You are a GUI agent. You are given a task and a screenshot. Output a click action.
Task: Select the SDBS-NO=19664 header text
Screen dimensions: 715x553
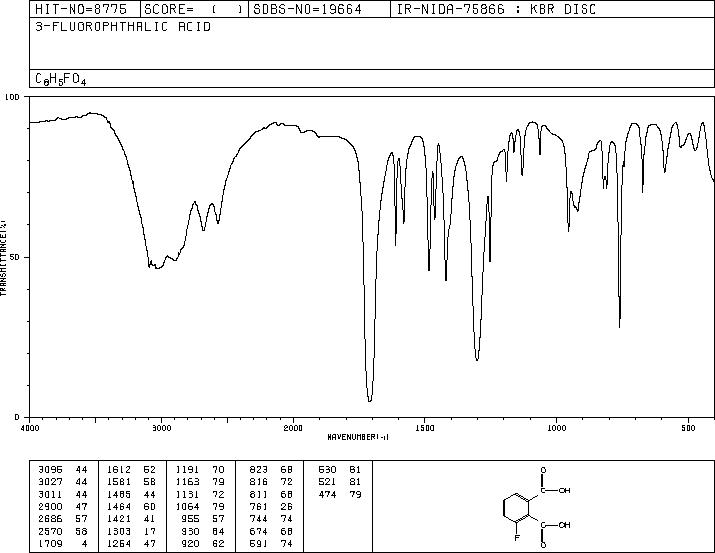[307, 9]
